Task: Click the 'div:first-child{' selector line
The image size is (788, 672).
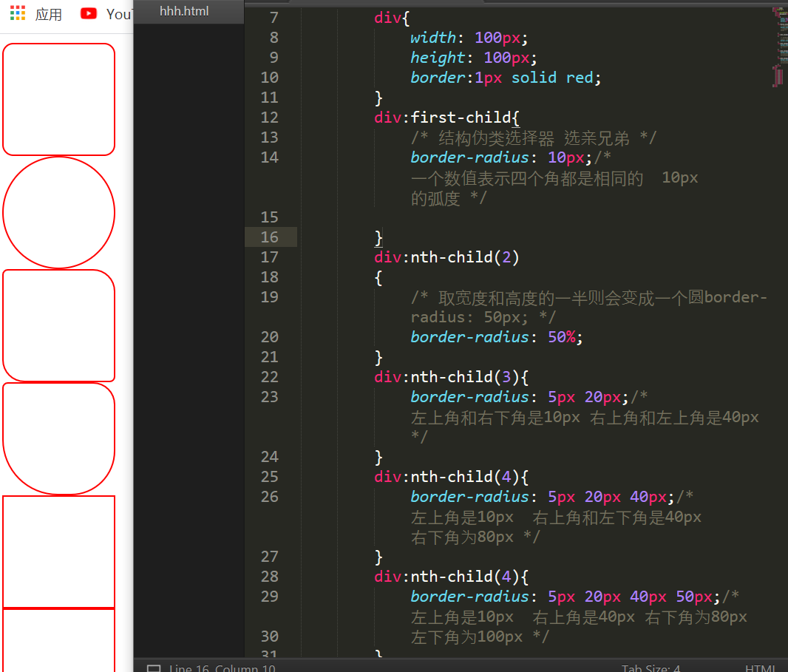Action: click(x=446, y=118)
